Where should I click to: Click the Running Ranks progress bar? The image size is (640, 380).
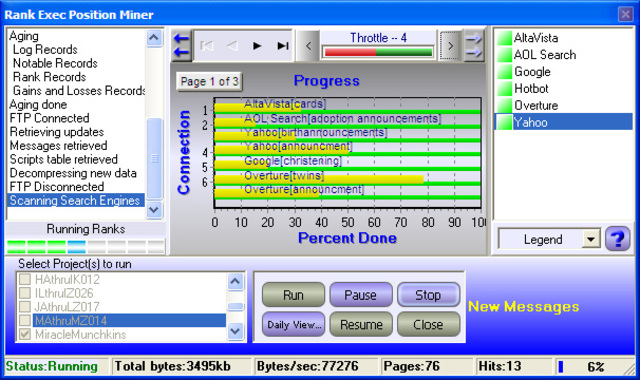click(86, 247)
